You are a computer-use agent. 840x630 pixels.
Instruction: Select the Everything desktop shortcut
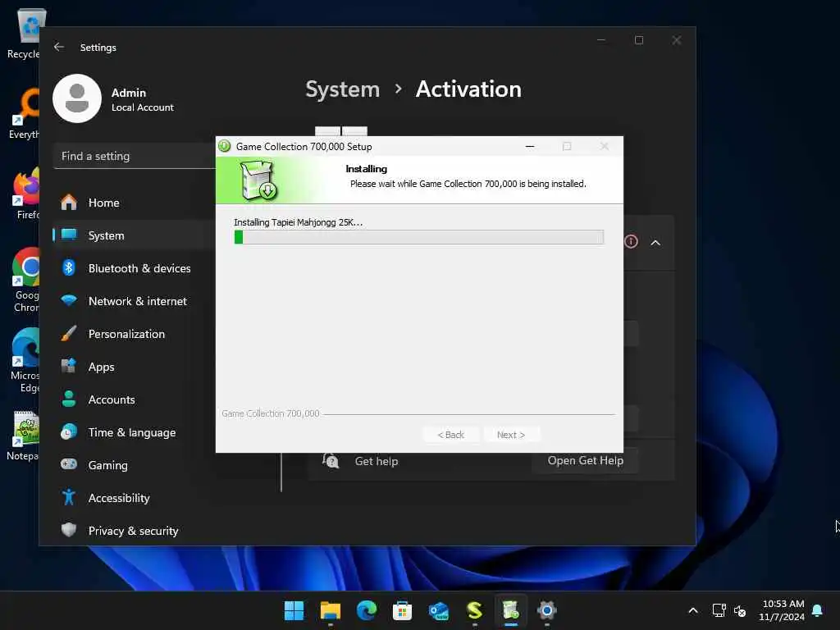tap(24, 113)
